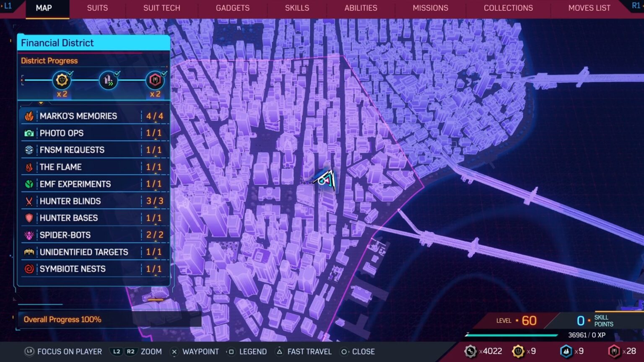
Task: Click the player marker on the map
Action: [325, 180]
